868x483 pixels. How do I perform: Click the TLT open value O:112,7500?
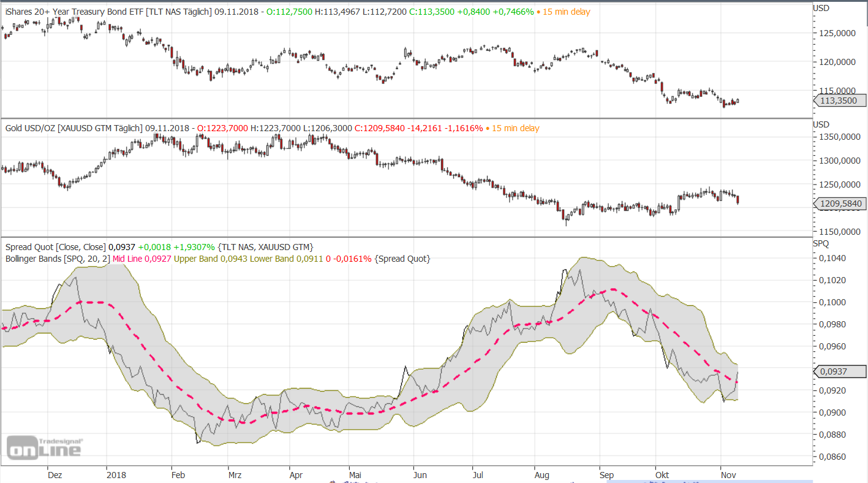coord(290,12)
